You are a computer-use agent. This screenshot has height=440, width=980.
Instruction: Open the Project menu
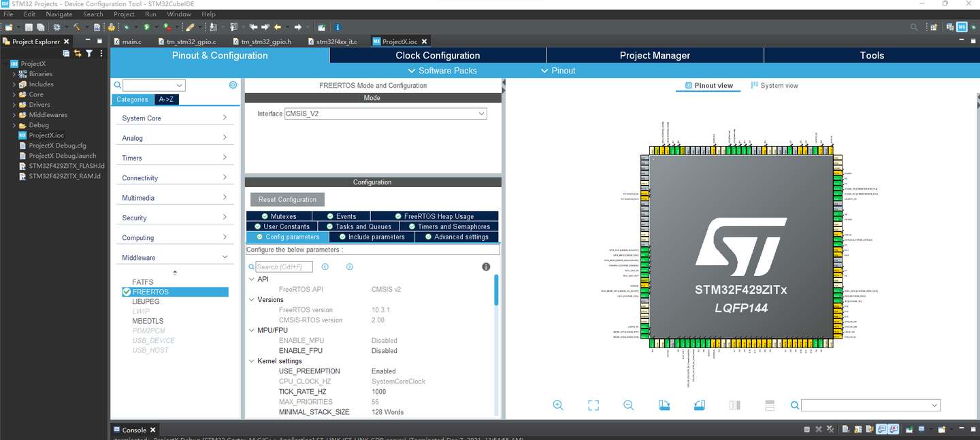pyautogui.click(x=124, y=14)
